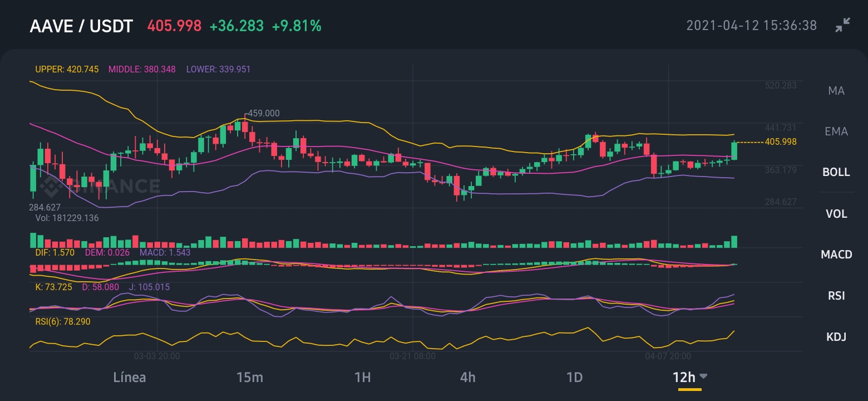Screen dimensions: 868x401
Task: Click the J: 105.015 KDJ label
Action: point(149,287)
